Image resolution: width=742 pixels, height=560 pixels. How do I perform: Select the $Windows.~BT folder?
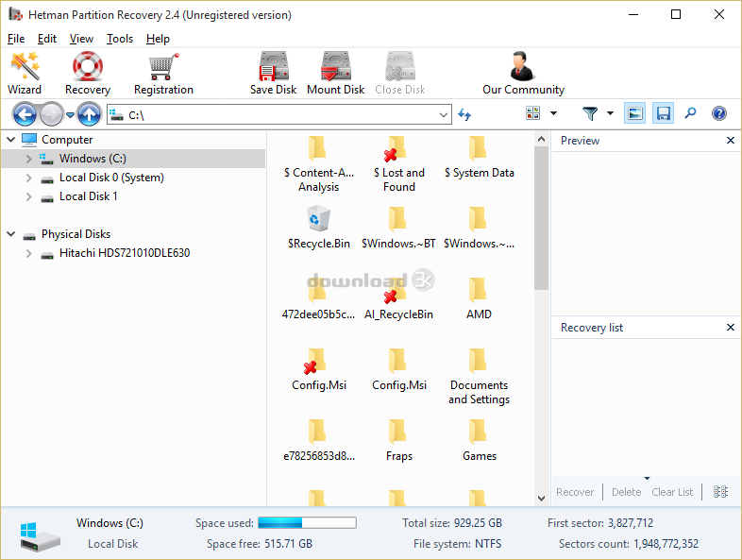click(398, 228)
